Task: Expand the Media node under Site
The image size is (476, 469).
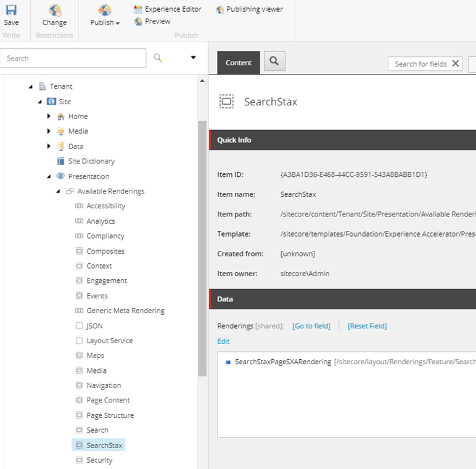Action: [49, 131]
